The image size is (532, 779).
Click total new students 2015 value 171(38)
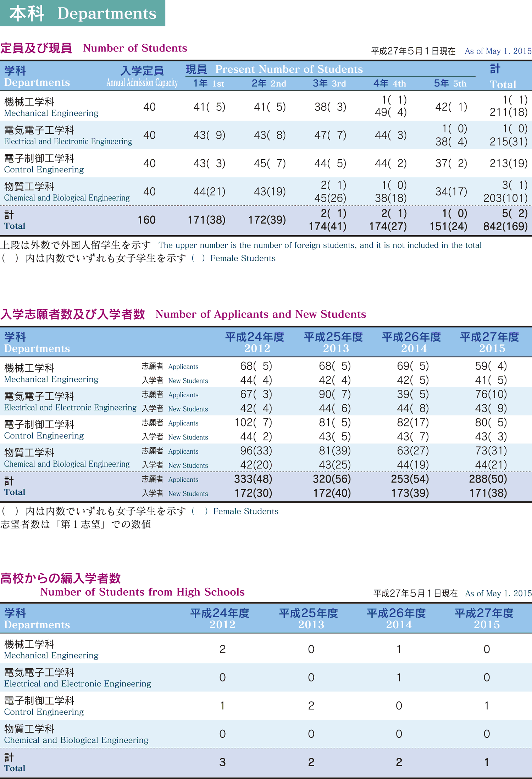click(488, 493)
